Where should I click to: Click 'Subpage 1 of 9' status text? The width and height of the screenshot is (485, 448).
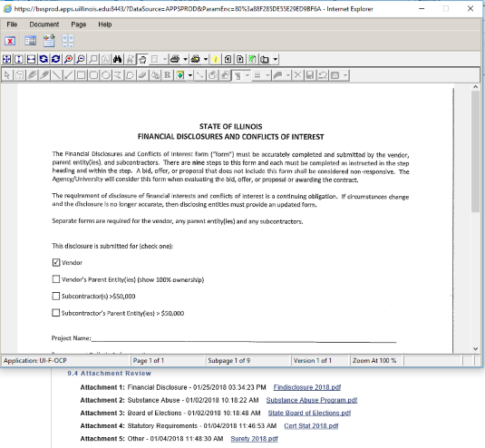[x=228, y=361]
